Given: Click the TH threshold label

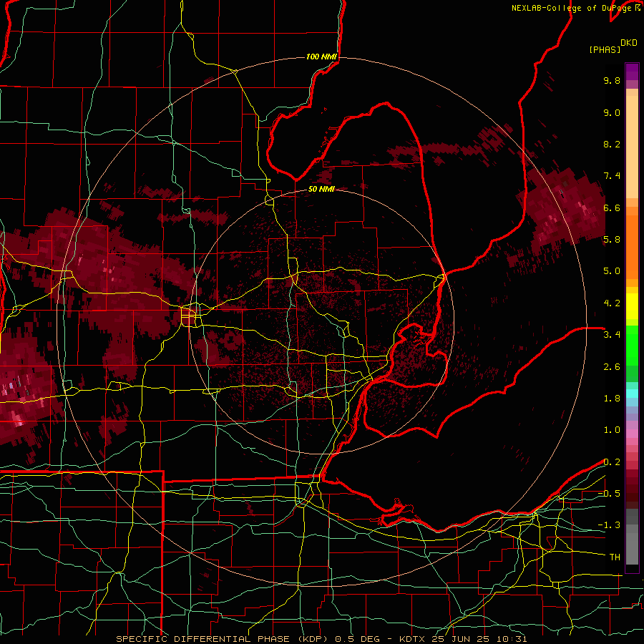Looking at the screenshot, I should click(x=615, y=557).
